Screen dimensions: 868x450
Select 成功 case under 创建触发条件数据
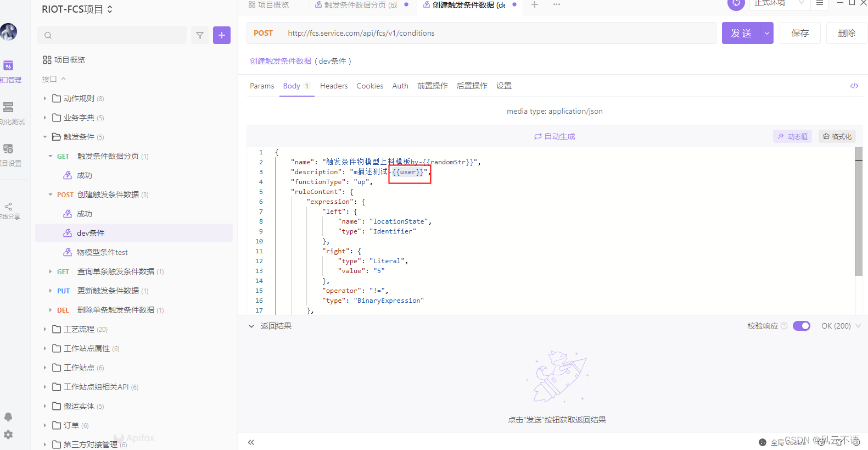[x=134, y=214]
